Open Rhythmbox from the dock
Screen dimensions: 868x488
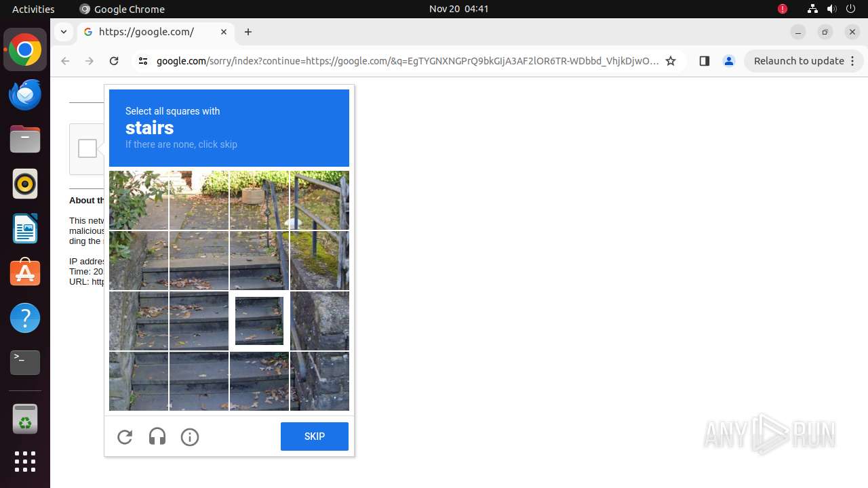[x=25, y=184]
